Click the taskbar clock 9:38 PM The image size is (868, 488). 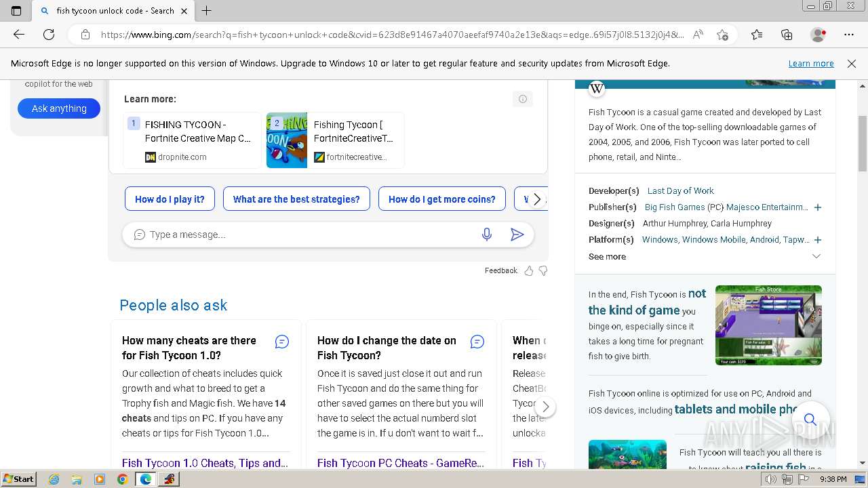[833, 479]
